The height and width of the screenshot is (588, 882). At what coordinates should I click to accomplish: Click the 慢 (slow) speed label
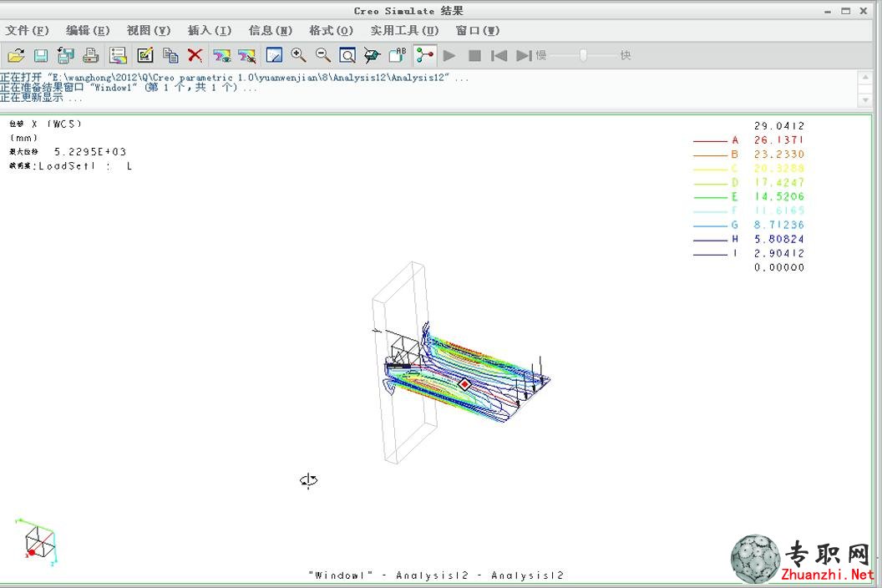coord(541,55)
